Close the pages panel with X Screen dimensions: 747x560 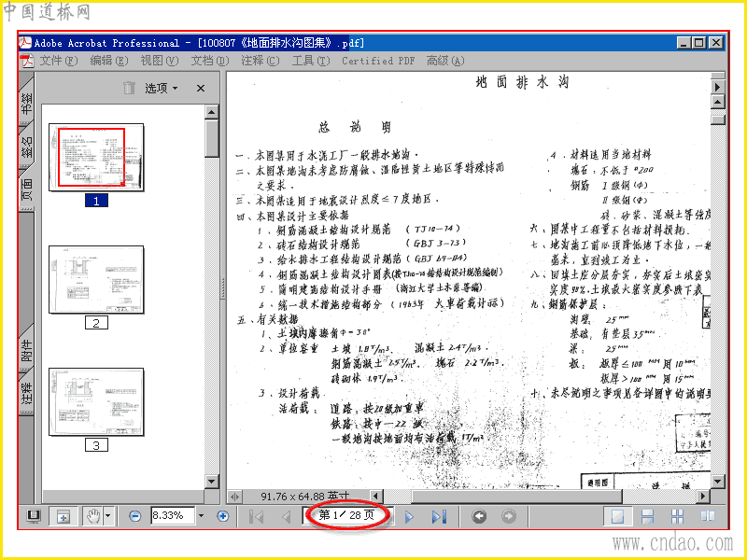(201, 88)
